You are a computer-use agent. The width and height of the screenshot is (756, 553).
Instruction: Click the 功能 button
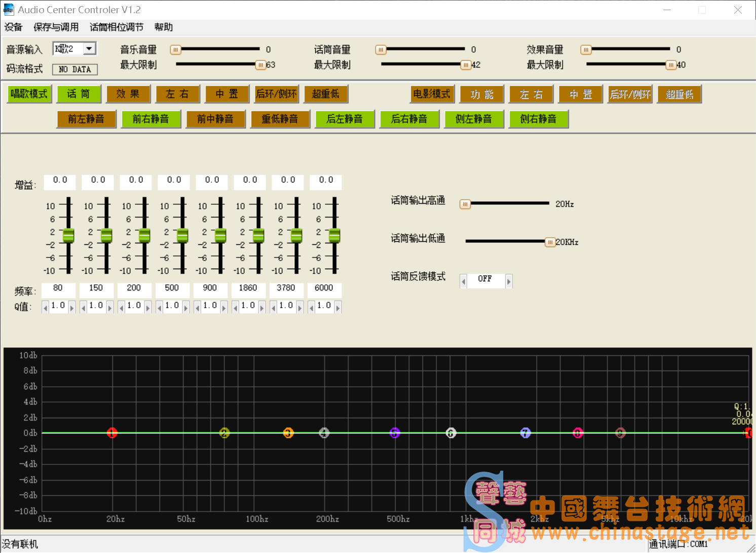coord(481,94)
